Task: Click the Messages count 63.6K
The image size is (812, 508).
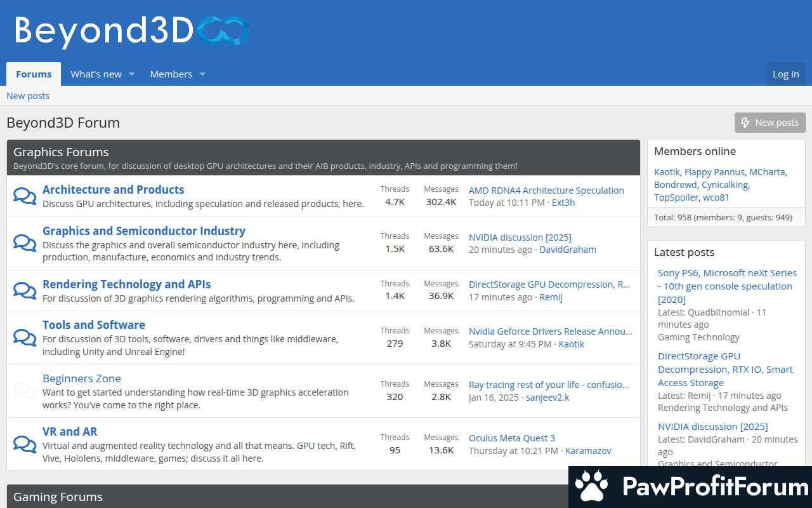Action: click(x=441, y=249)
